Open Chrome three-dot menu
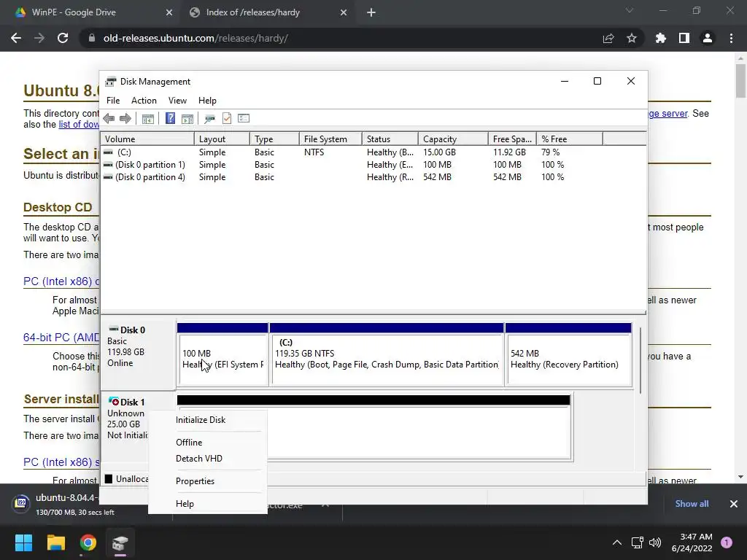Viewport: 747px width, 560px height. (x=731, y=38)
